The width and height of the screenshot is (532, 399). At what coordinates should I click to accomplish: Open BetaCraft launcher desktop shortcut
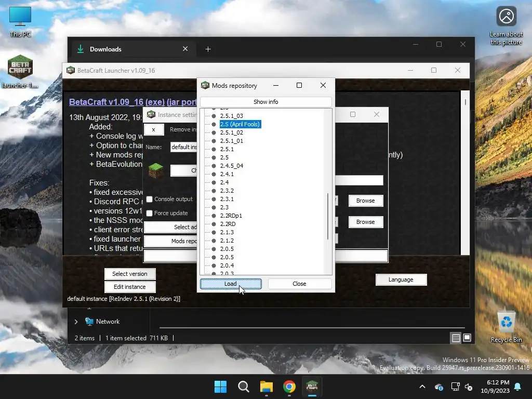pos(20,72)
